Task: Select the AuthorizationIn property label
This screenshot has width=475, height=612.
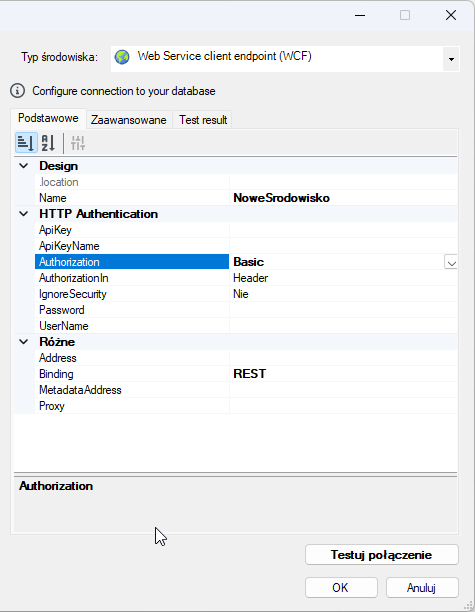Action: coord(74,278)
